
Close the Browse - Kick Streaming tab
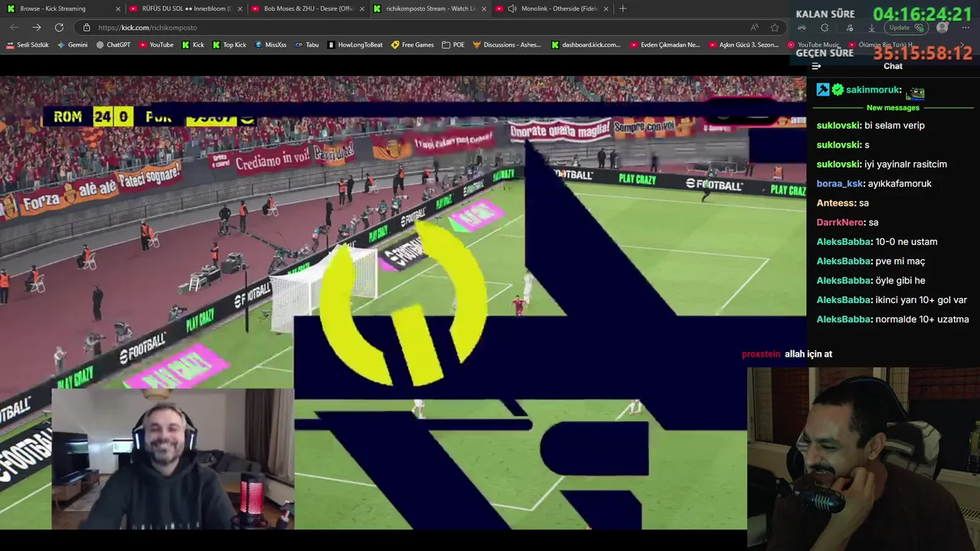tap(118, 8)
